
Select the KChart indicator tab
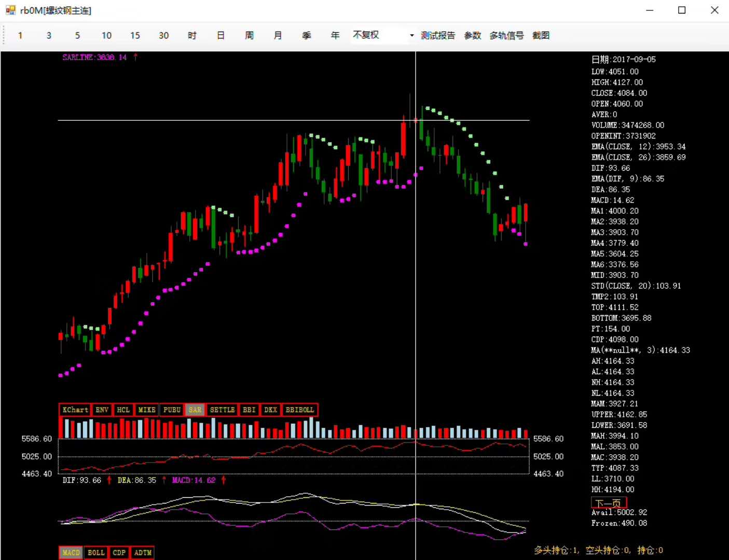75,410
